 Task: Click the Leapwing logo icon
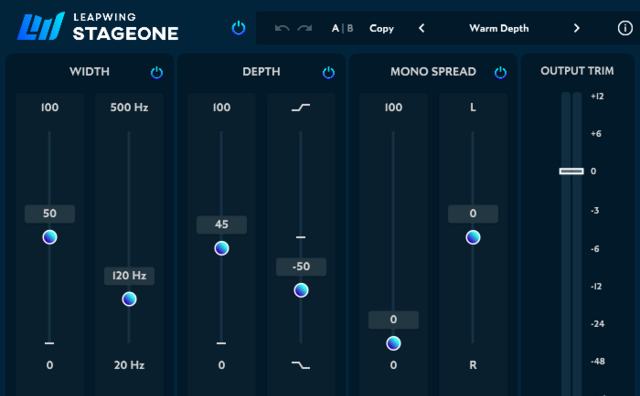[41, 27]
